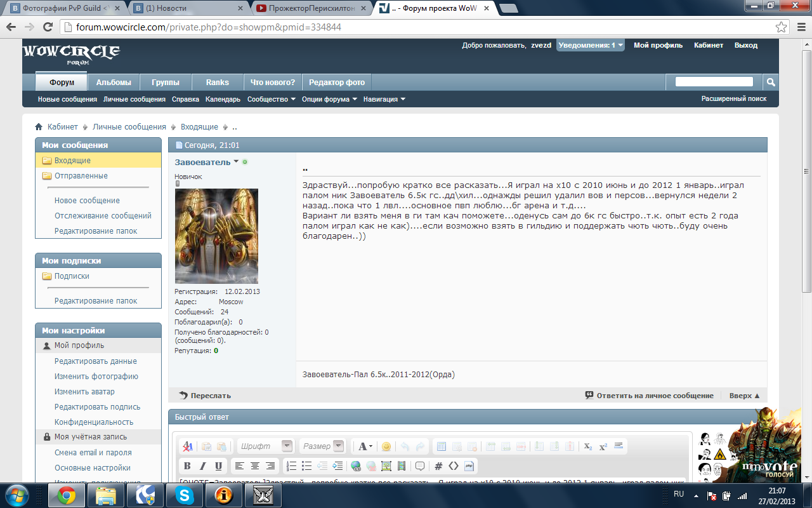Bookmark this page with the star icon

pos(782,27)
